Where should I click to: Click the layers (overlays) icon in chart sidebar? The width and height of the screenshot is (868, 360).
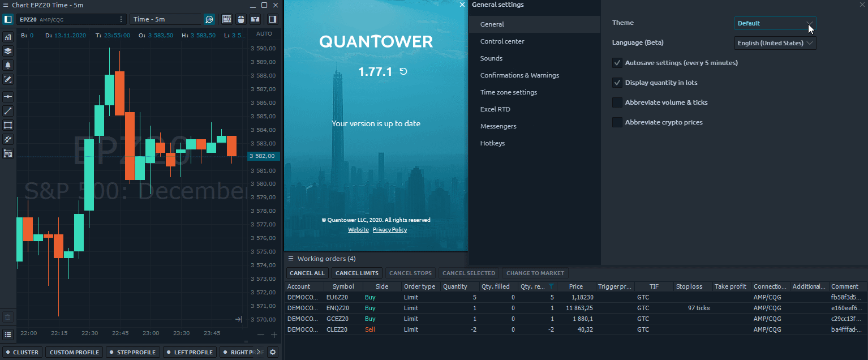8,51
